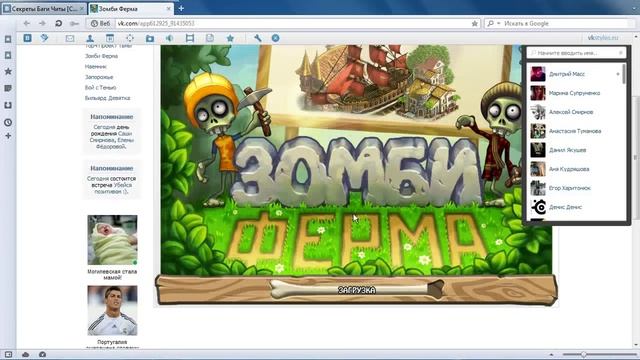The width and height of the screenshot is (640, 360).
Task: Go back in browser history
Action: [27, 24]
